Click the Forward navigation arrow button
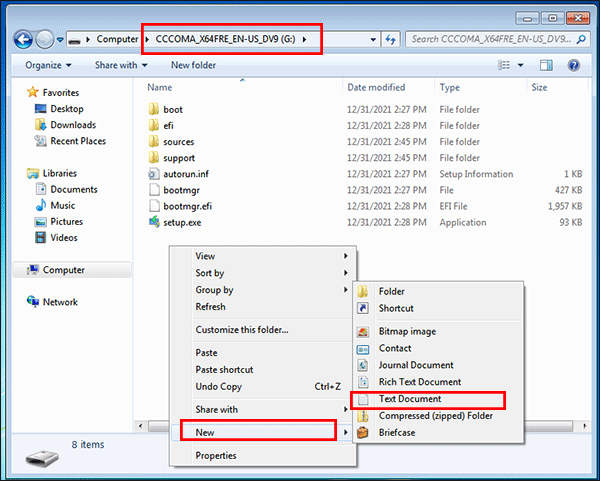Image resolution: width=600 pixels, height=481 pixels. (x=44, y=39)
